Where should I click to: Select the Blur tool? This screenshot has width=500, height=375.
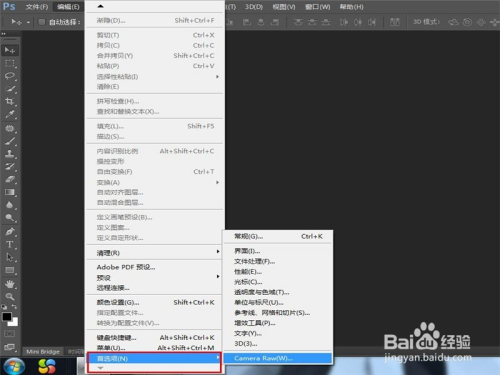(10, 205)
